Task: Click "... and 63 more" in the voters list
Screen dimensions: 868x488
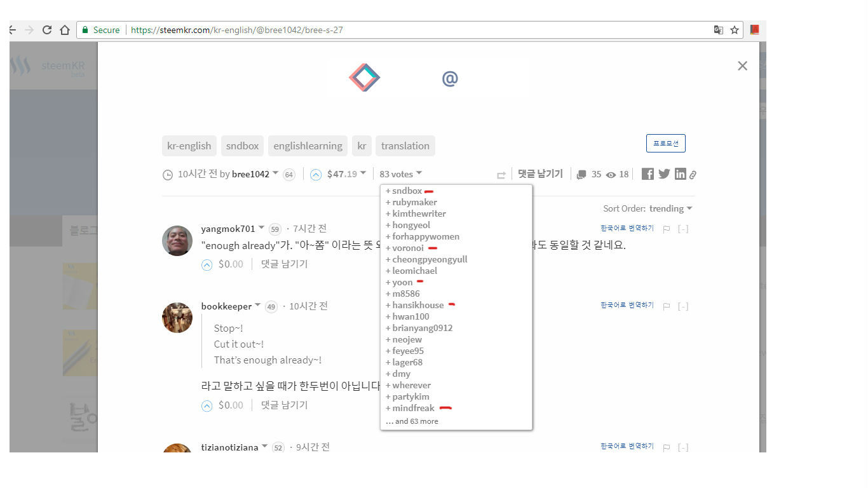Action: click(x=412, y=421)
